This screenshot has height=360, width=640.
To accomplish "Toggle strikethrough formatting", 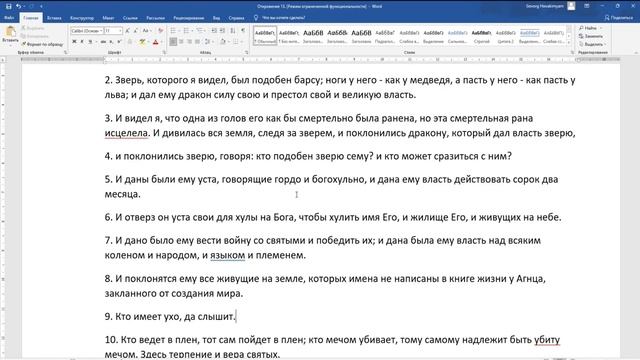I will point(103,42).
